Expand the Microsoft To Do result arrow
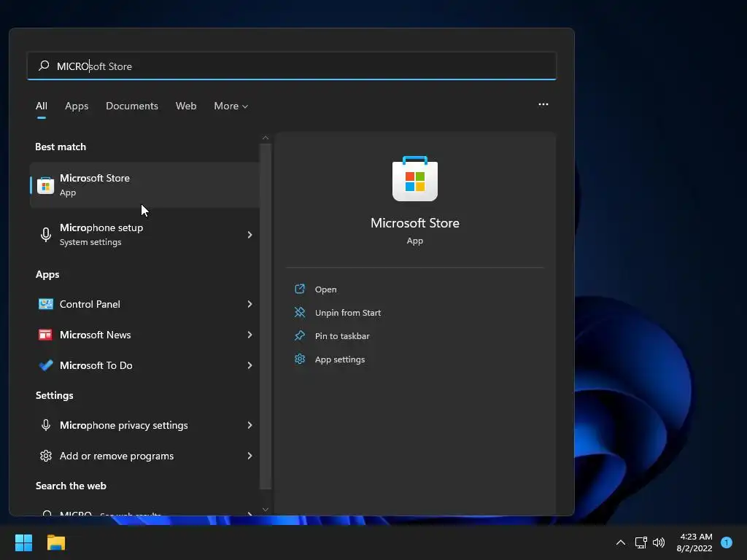This screenshot has height=560, width=747. (x=249, y=365)
